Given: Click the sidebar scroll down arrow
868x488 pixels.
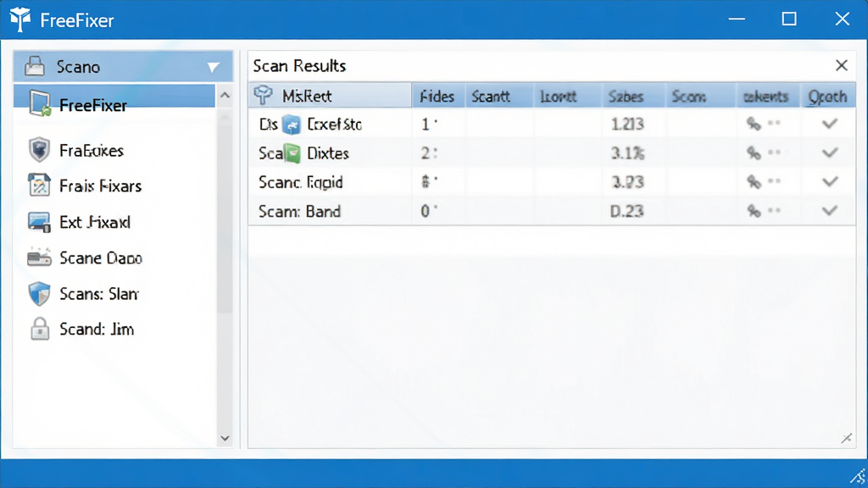Looking at the screenshot, I should coord(225,438).
